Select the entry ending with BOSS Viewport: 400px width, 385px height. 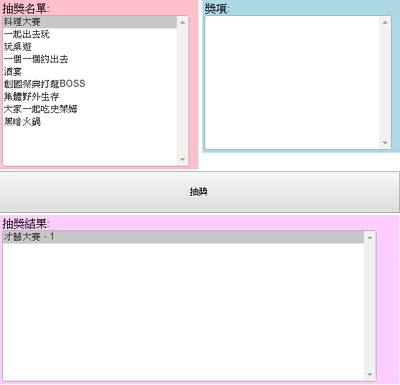90,84
